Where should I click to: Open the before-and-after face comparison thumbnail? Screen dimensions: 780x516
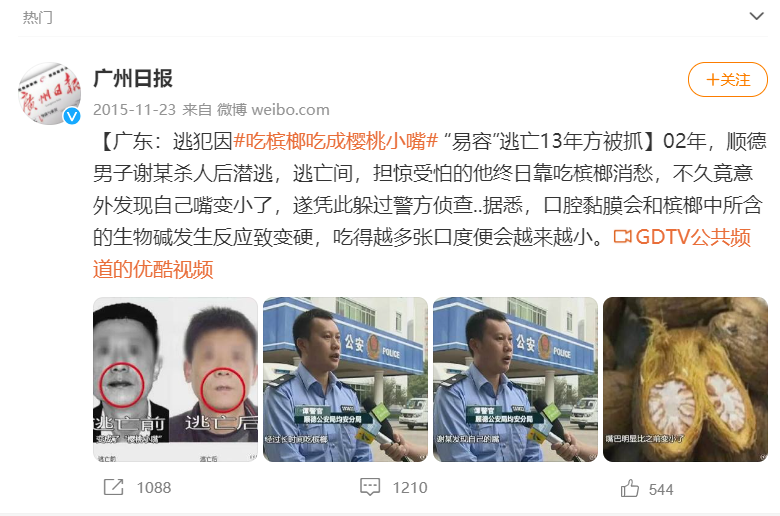point(175,379)
